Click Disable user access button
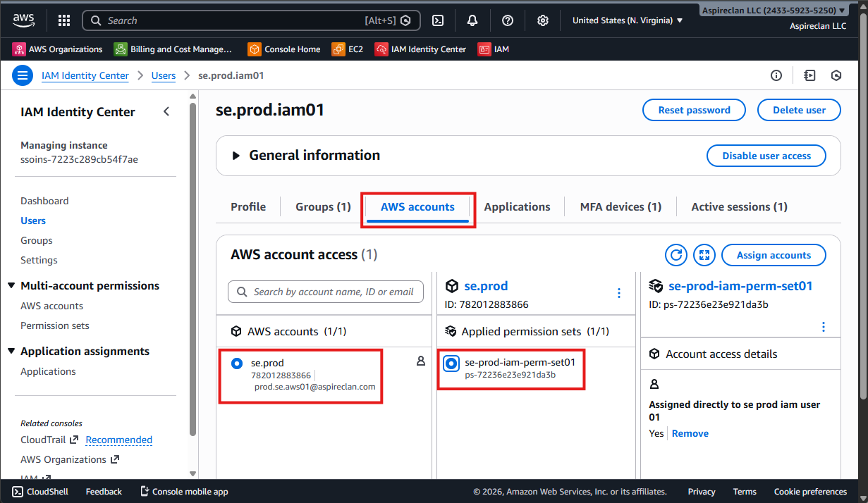The height and width of the screenshot is (503, 868). pos(766,156)
